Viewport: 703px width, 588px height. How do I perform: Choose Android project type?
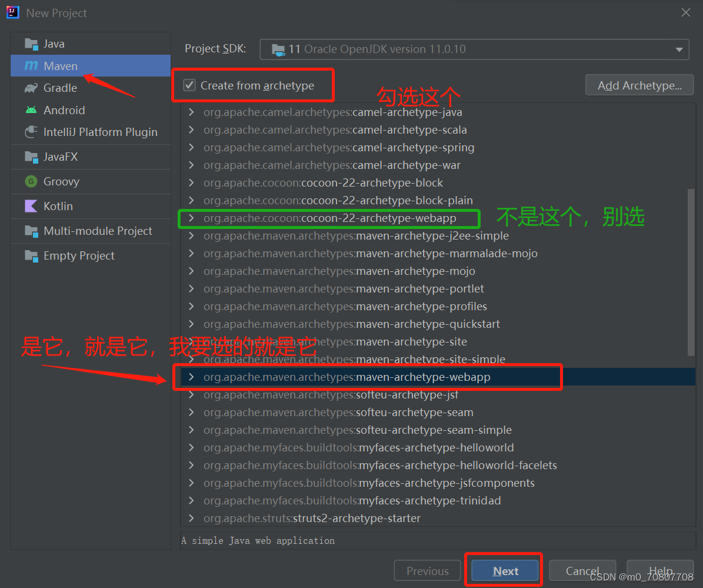pos(91,110)
